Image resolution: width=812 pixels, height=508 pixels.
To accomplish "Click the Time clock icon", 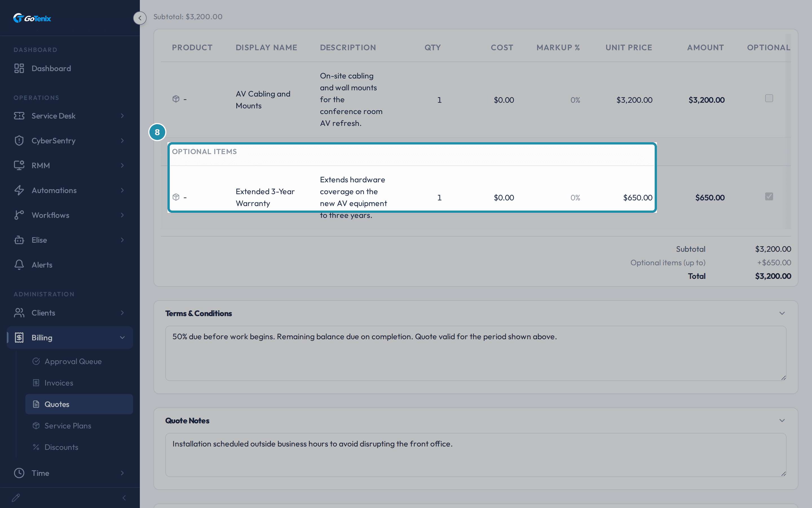I will (19, 473).
